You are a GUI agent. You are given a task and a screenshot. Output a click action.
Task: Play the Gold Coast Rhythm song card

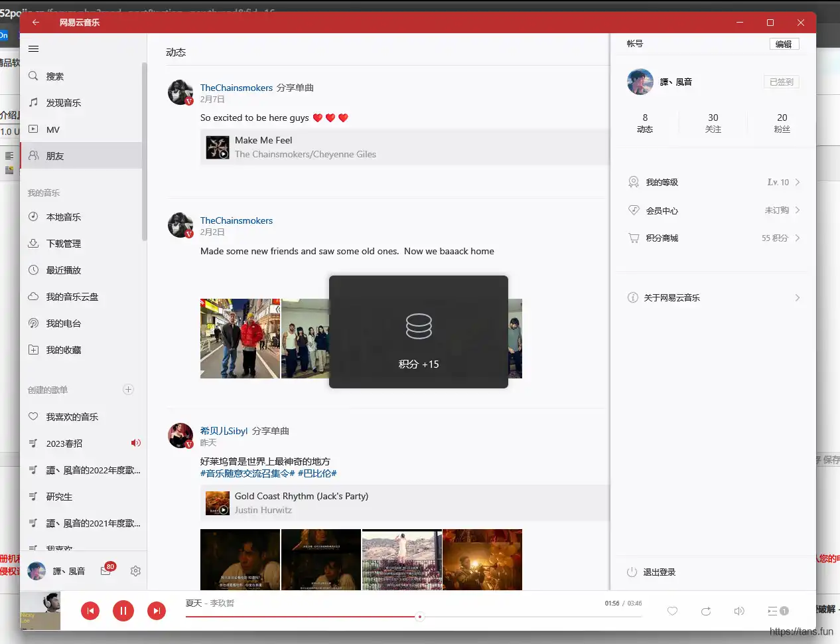click(405, 503)
